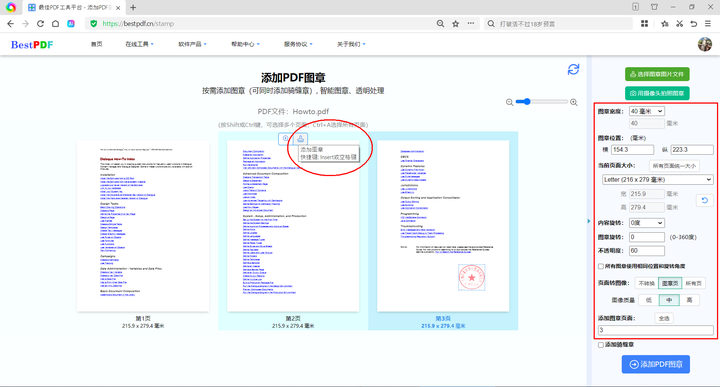Click the refresh/reset icon above the page preview
This screenshot has height=387, width=720.
coord(573,69)
